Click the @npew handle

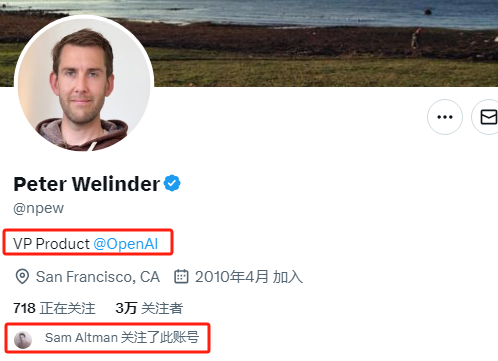[x=38, y=208]
